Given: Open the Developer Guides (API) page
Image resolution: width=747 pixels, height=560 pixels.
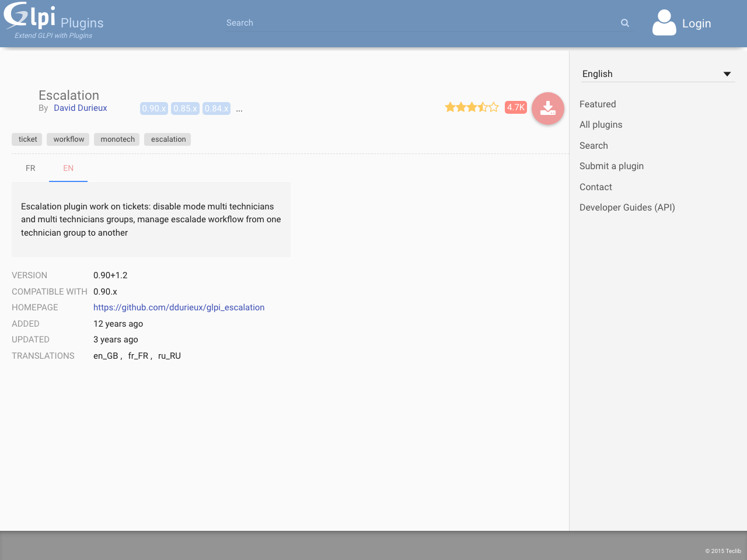Looking at the screenshot, I should [x=627, y=207].
